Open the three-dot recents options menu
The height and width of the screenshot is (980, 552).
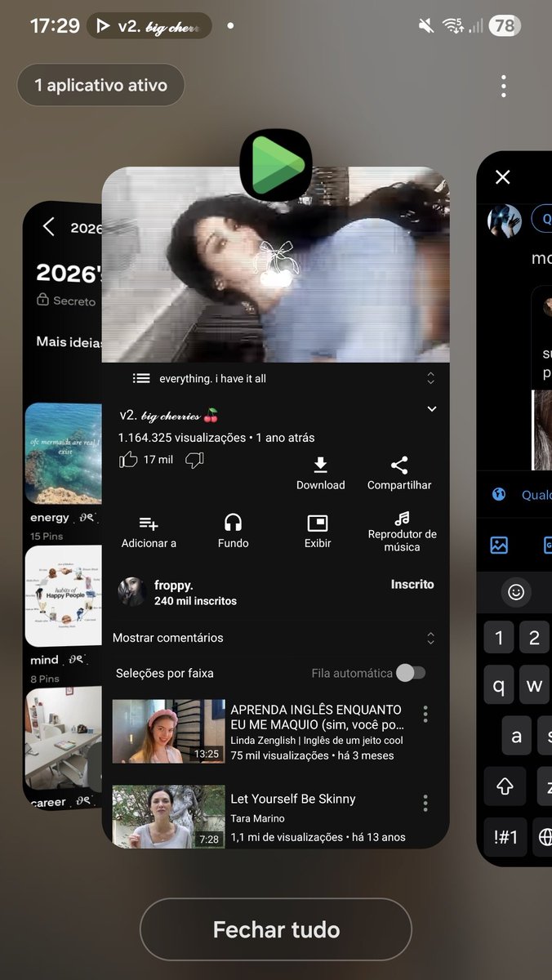click(504, 86)
